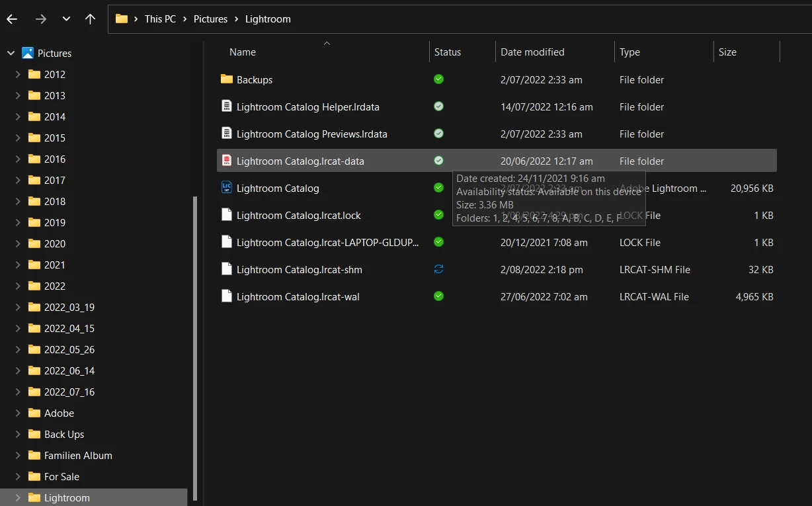Screen dimensions: 812x506
Task: Click the red Lightroom Catalog.lrcat-data icon
Action: (227, 161)
